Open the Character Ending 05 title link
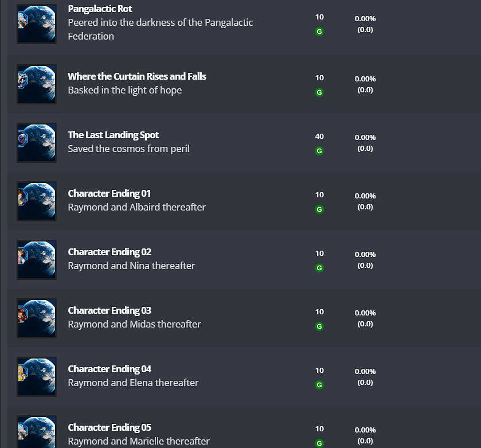Screen dimensions: 481x448 point(110,427)
